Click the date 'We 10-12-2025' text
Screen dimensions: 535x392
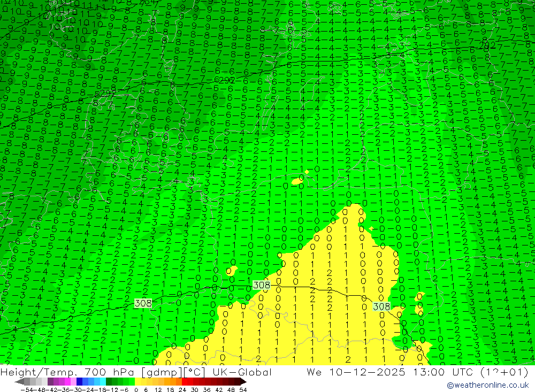pyautogui.click(x=356, y=372)
